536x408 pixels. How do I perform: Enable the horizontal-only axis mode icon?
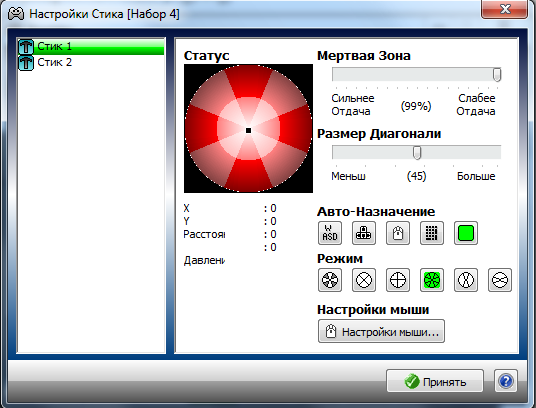[500, 280]
